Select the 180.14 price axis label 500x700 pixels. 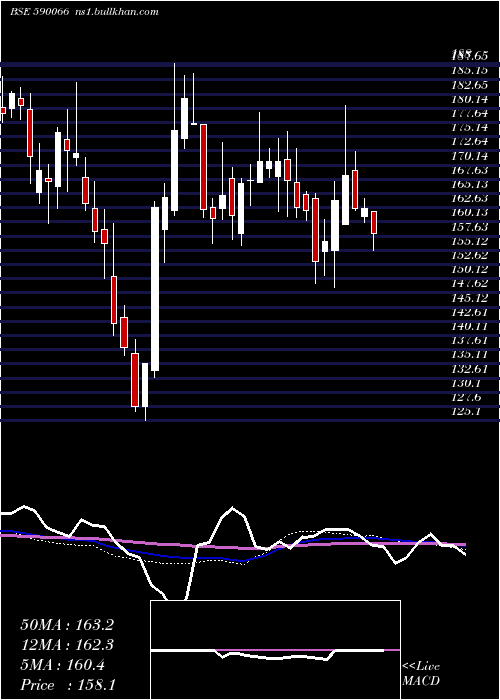click(469, 99)
